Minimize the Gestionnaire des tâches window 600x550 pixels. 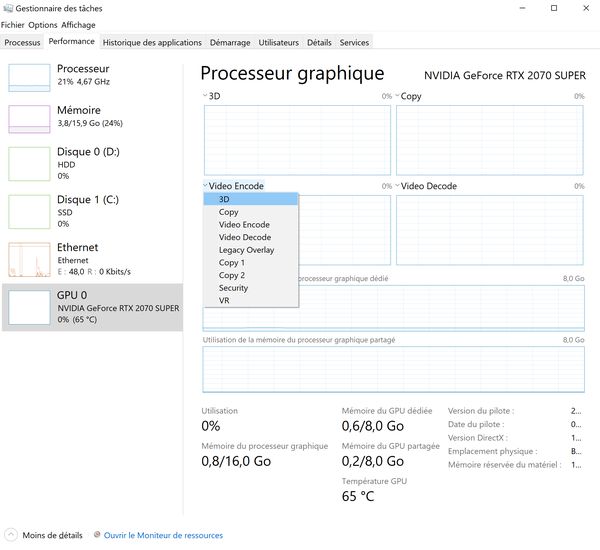(x=522, y=8)
